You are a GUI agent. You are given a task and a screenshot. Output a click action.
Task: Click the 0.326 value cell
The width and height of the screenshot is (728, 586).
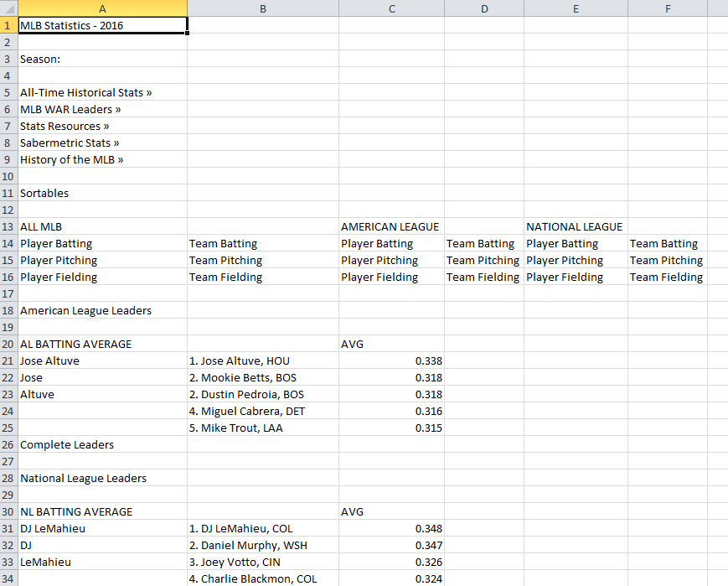tap(391, 562)
